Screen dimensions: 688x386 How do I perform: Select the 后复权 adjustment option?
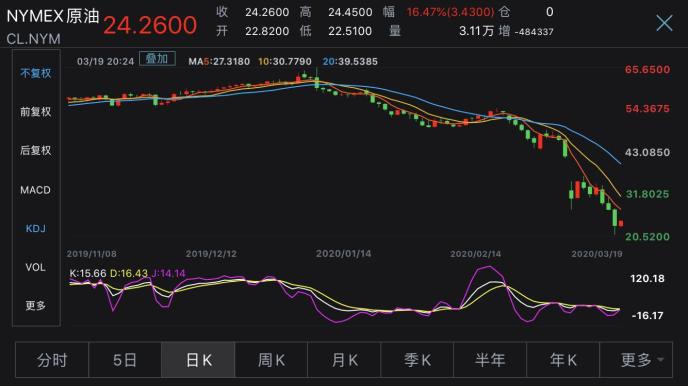[36, 150]
